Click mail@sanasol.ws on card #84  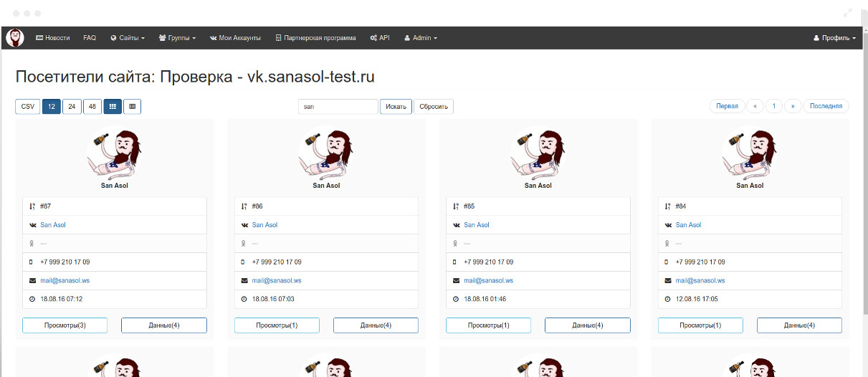[700, 281]
